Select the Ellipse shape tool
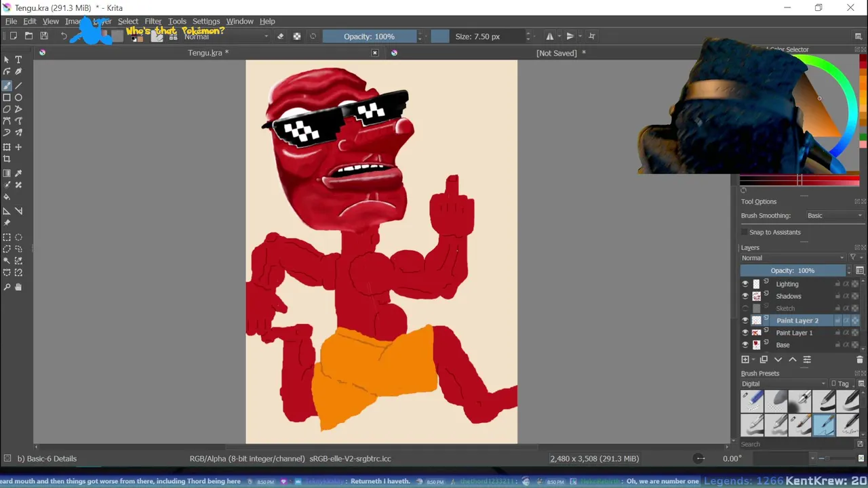868x488 pixels. tap(18, 98)
